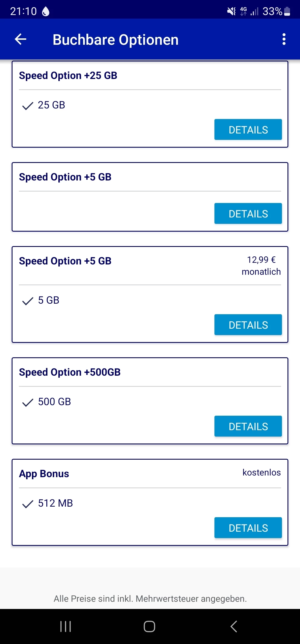Tap the 12,99 € monatlich price label
This screenshot has height=644, width=300.
coord(261,266)
